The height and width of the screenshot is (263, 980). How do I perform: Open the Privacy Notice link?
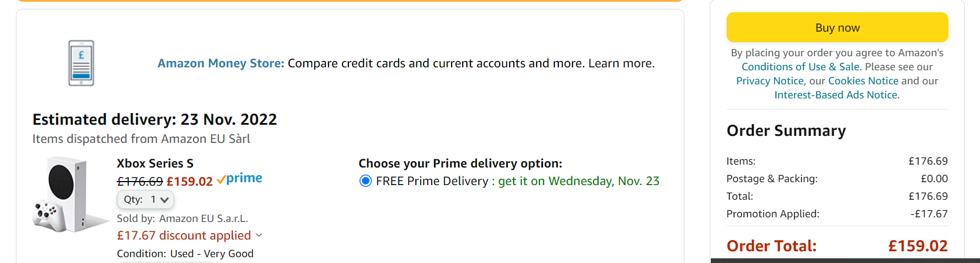769,81
